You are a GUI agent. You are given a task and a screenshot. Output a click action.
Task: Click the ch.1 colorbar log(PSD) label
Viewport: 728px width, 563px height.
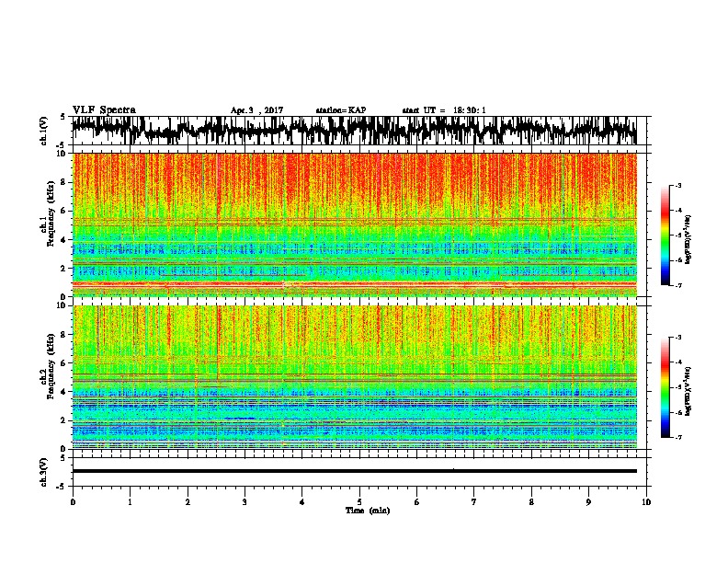click(x=688, y=240)
